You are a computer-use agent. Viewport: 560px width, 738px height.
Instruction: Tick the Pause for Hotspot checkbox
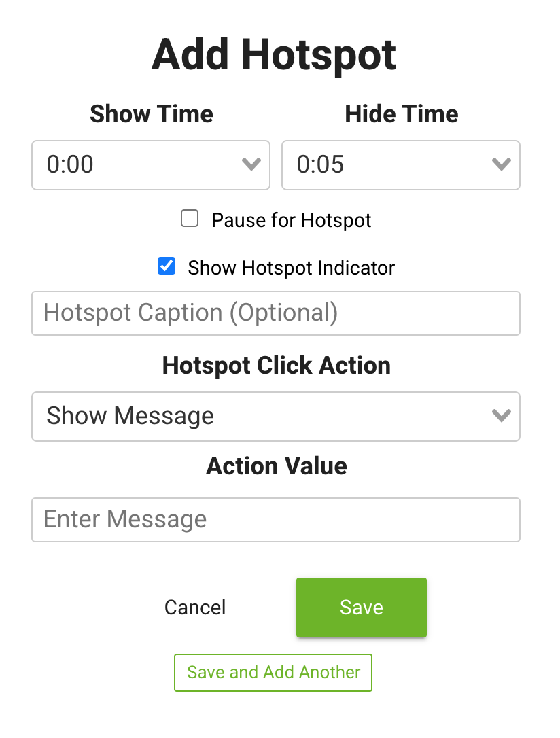pos(190,219)
